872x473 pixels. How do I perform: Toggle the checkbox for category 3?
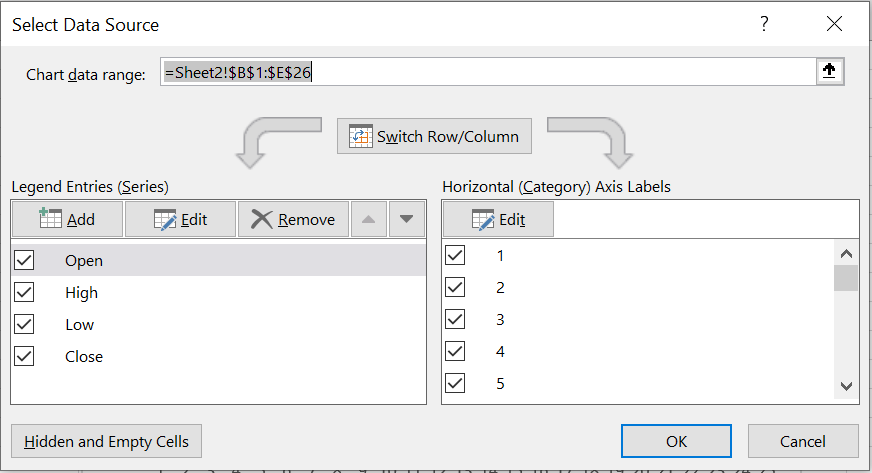[455, 319]
